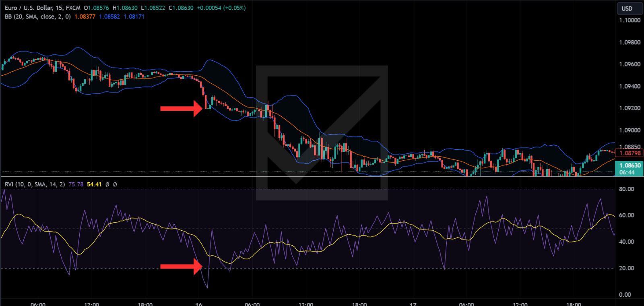
Task: Click the BB basis value 1.08377
Action: [85, 17]
